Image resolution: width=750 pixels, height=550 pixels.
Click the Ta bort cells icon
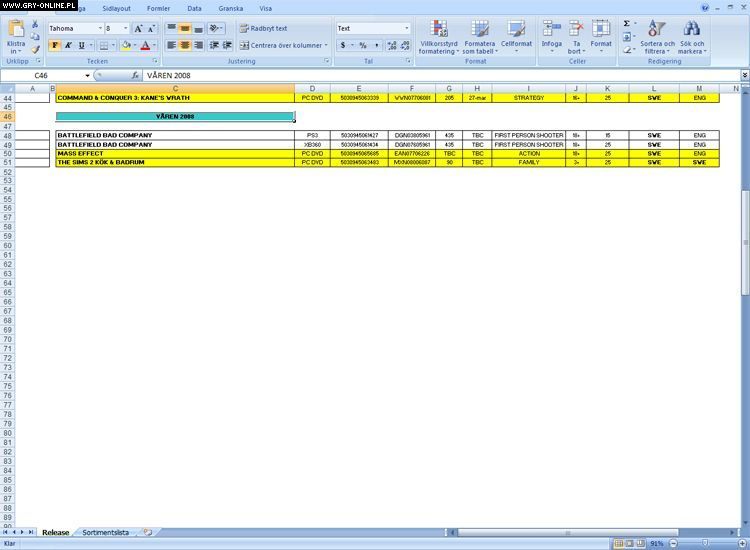[577, 29]
